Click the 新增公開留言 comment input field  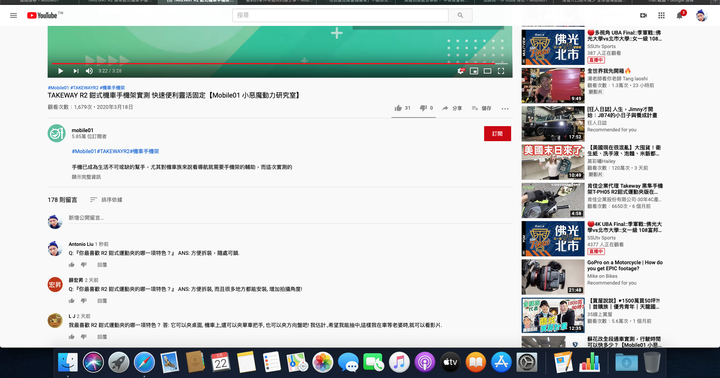[x=290, y=218]
